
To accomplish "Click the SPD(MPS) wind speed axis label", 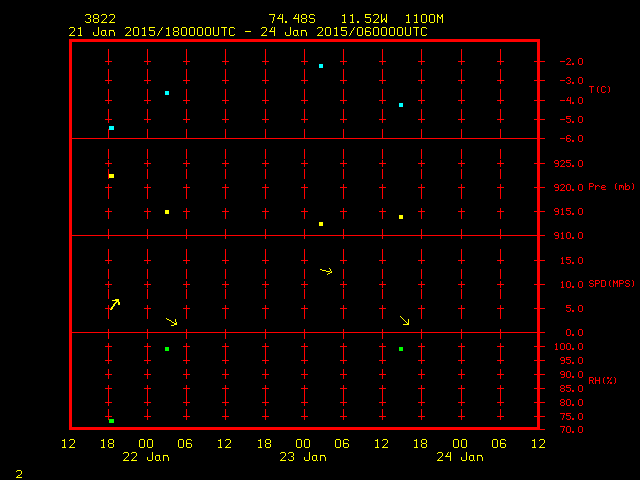I will pyautogui.click(x=611, y=284).
